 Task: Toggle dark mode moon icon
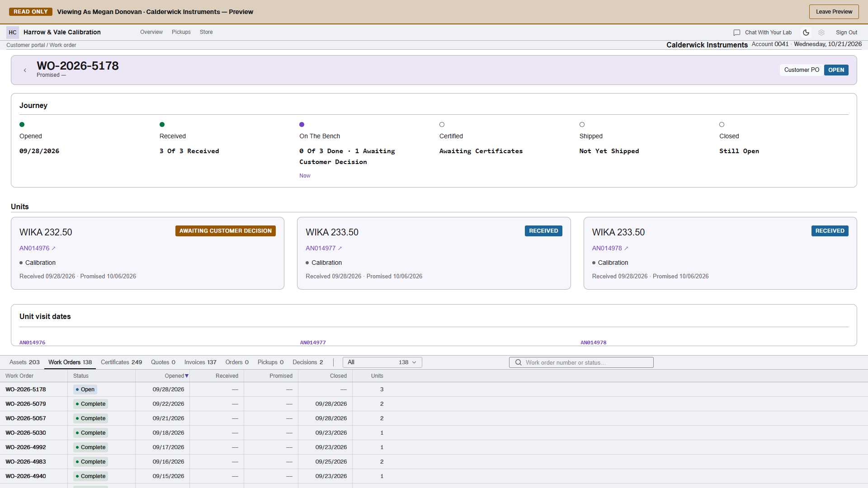pyautogui.click(x=806, y=33)
